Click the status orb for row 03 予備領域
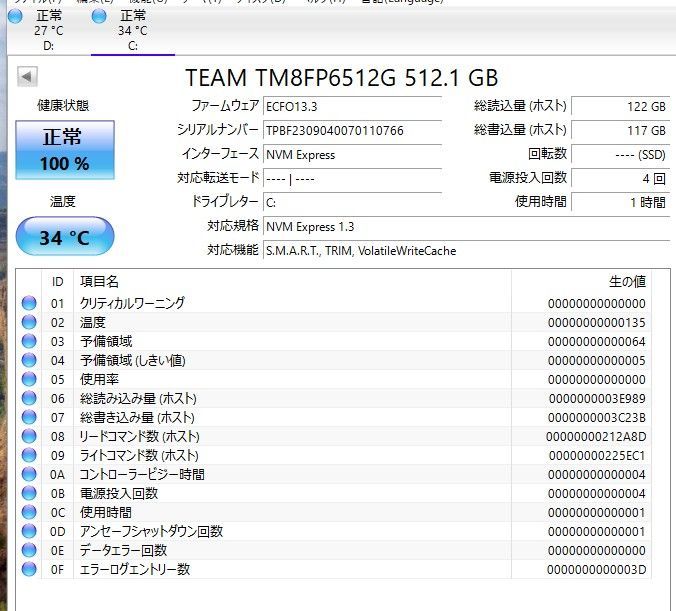Viewport: 676px width, 611px height. pyautogui.click(x=29, y=341)
